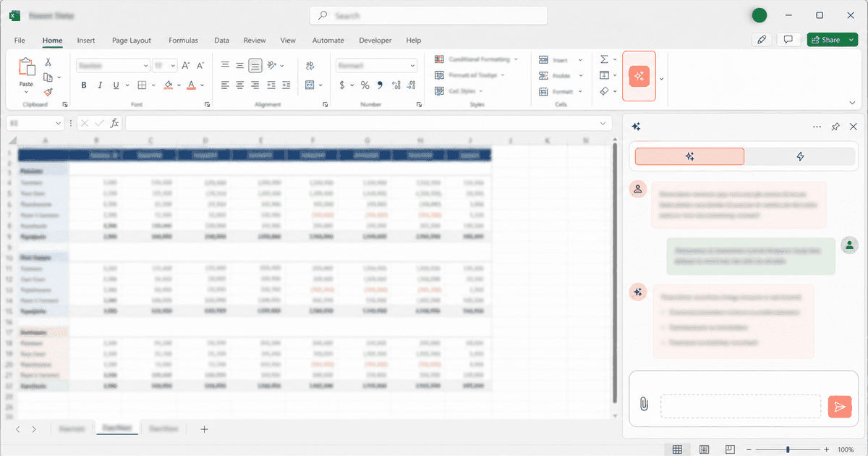
Task: Open the Comments speech bubble button
Action: click(788, 40)
